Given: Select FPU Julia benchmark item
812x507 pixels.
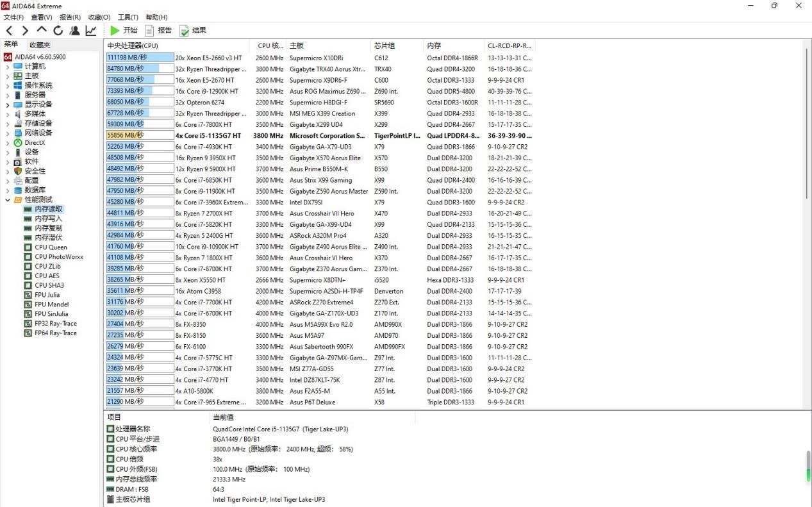Looking at the screenshot, I should click(47, 295).
